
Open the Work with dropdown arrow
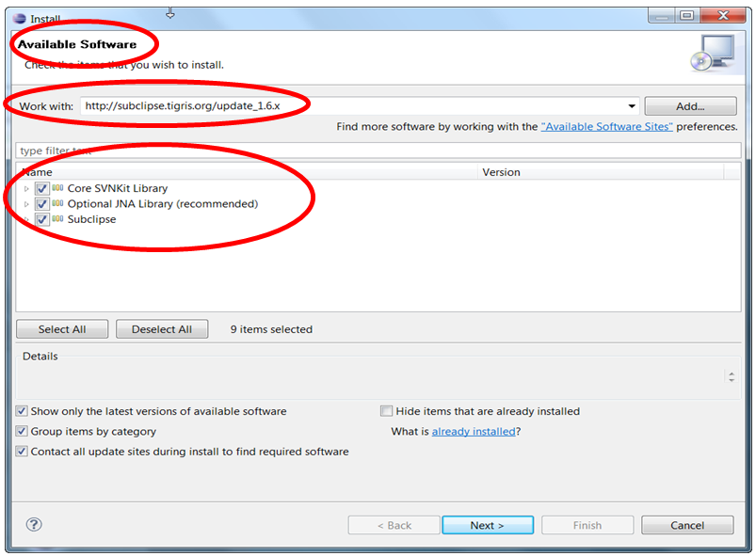(x=631, y=106)
